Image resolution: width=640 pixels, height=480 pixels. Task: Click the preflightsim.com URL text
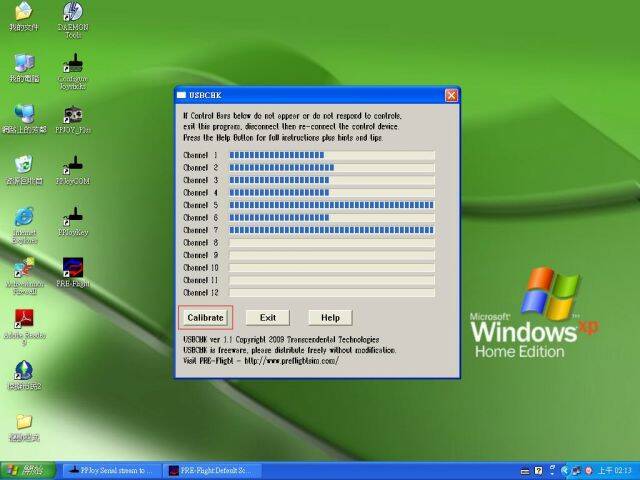291,361
